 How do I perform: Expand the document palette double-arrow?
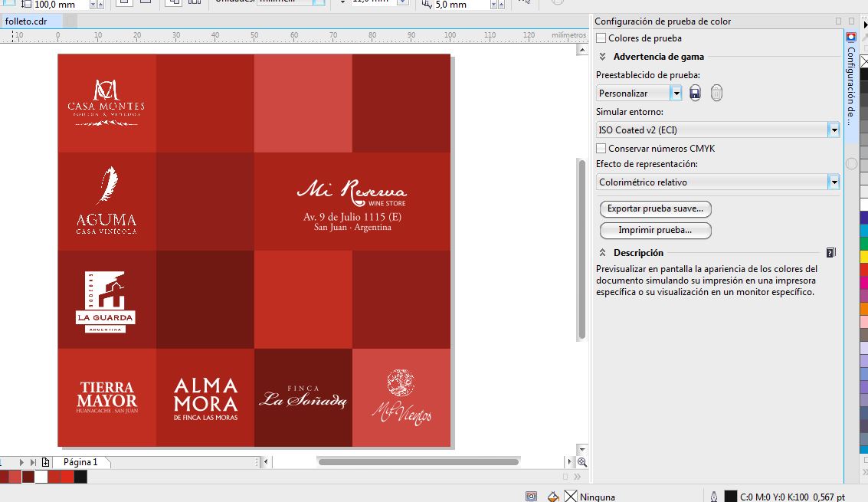(x=578, y=477)
